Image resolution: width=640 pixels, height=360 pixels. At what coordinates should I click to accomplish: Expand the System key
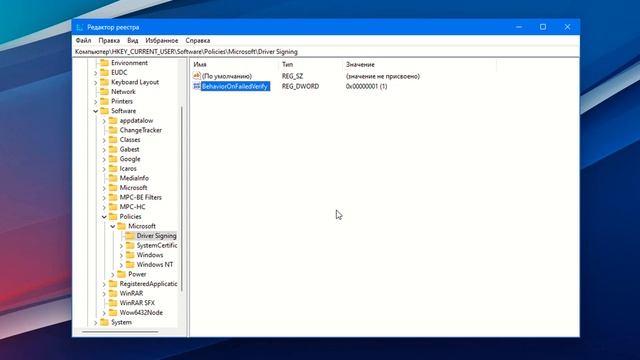click(x=96, y=322)
